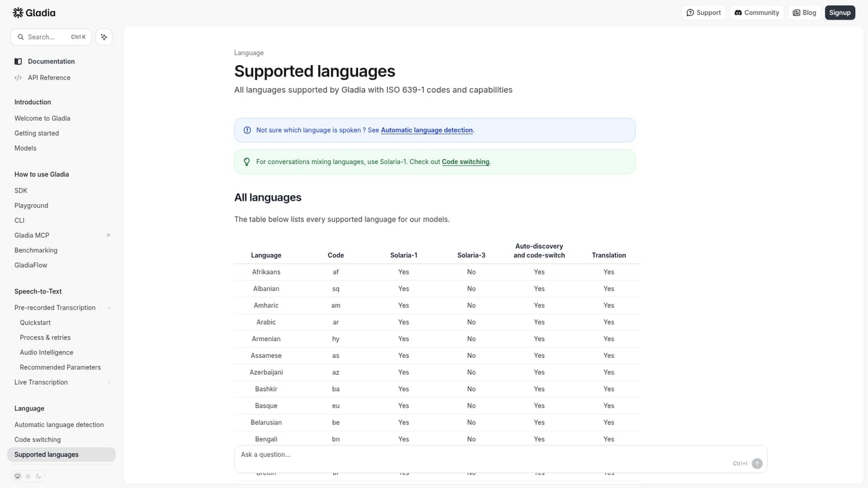The height and width of the screenshot is (488, 868).
Task: Click the Blog newspaper icon
Action: pyautogui.click(x=797, y=13)
